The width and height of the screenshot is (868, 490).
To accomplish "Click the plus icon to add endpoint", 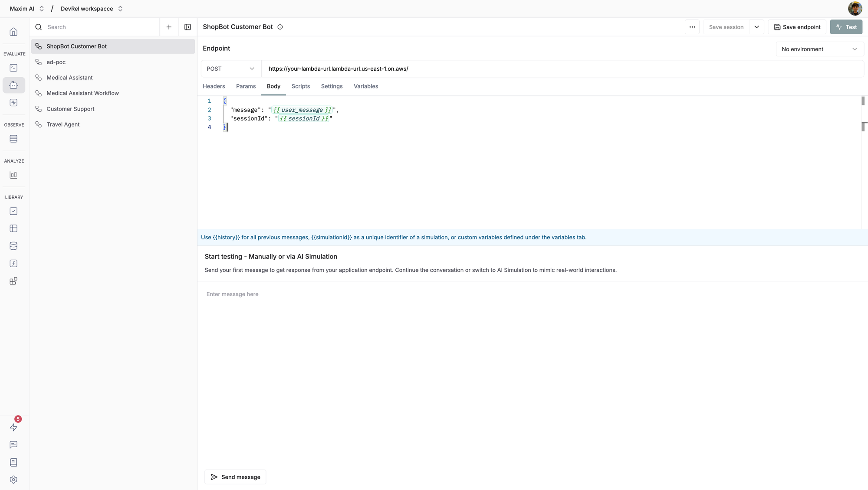I will coord(169,27).
